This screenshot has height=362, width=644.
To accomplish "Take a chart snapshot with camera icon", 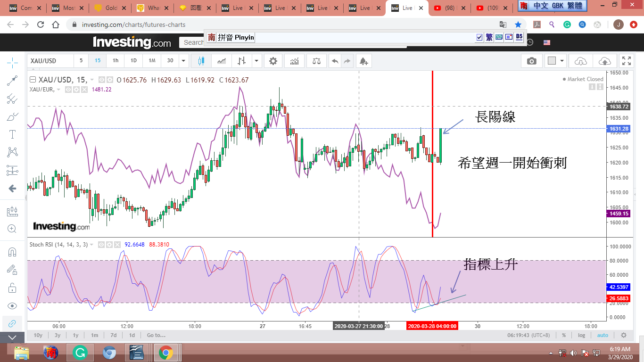I will click(531, 61).
